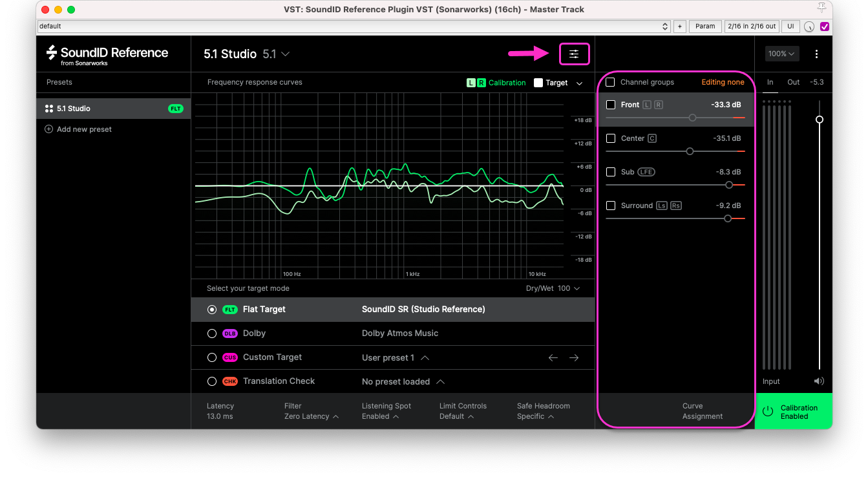
Task: Click the SoundID Reference logo
Action: tap(107, 54)
